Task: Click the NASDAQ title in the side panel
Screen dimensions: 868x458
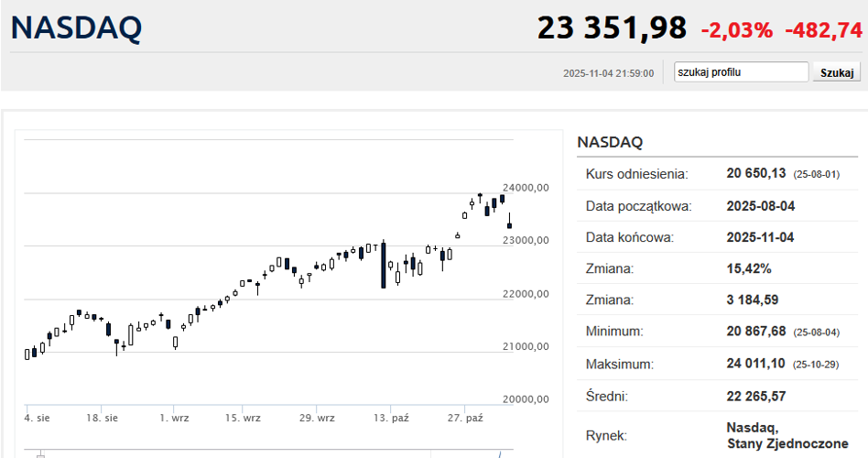Action: tap(610, 142)
